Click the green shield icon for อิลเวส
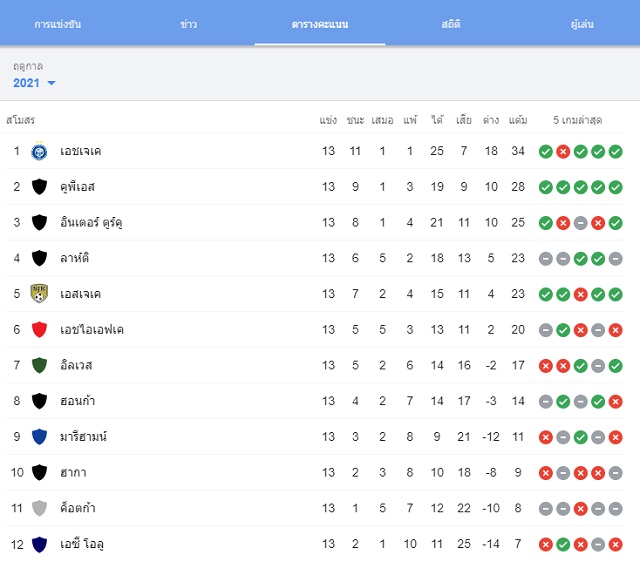640x575 pixels. 39,365
